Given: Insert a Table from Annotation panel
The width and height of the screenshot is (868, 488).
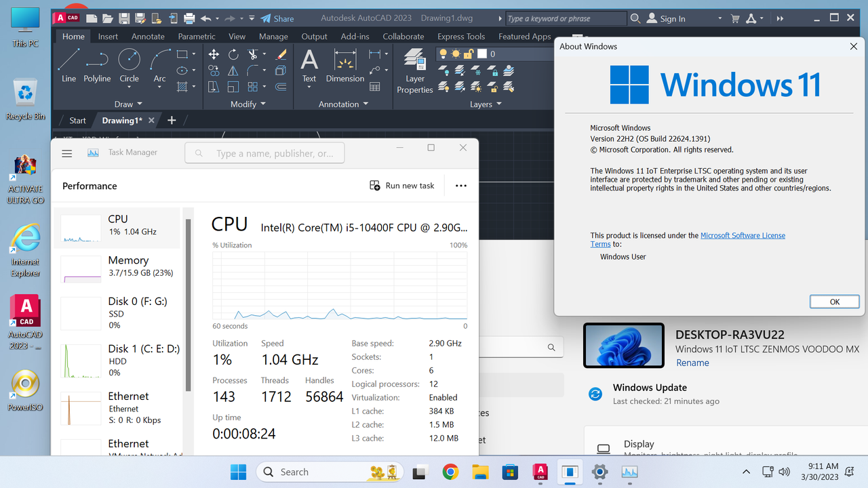Looking at the screenshot, I should click(x=374, y=87).
